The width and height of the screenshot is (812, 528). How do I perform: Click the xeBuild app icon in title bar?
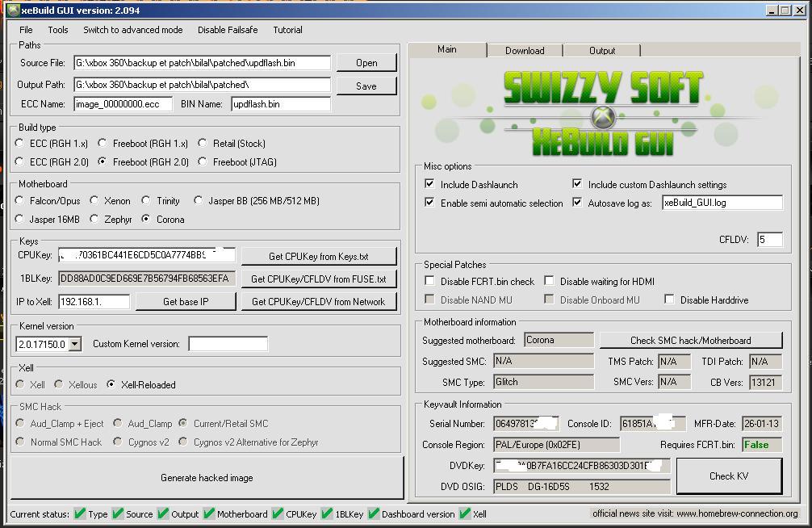tap(14, 10)
